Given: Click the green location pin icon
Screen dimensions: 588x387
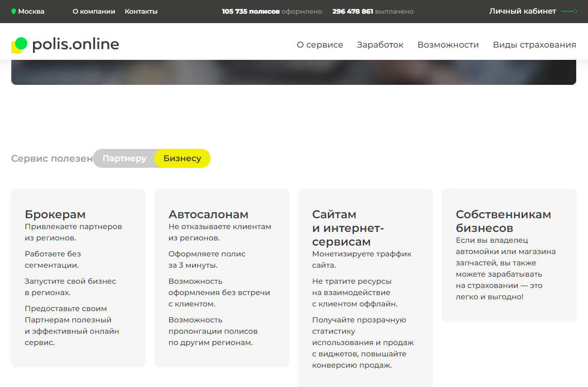Looking at the screenshot, I should (14, 11).
